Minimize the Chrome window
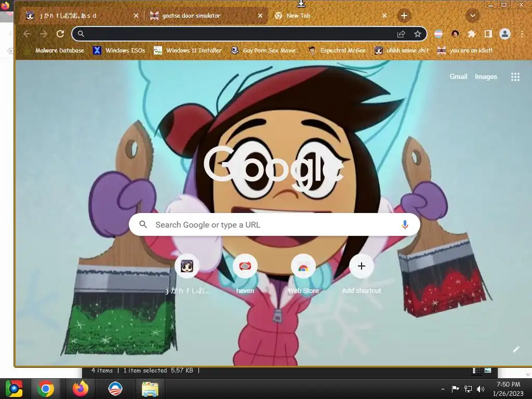This screenshot has height=399, width=532. (490, 5)
